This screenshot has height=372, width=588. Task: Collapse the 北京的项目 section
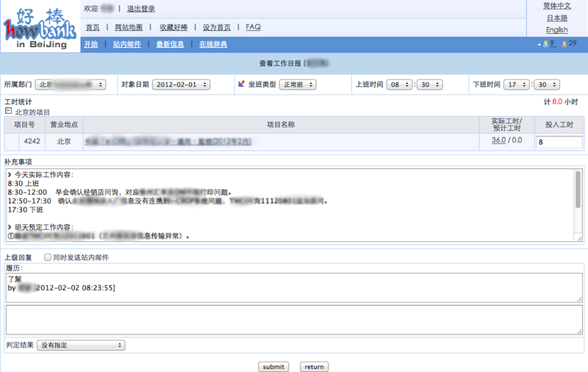tap(8, 111)
